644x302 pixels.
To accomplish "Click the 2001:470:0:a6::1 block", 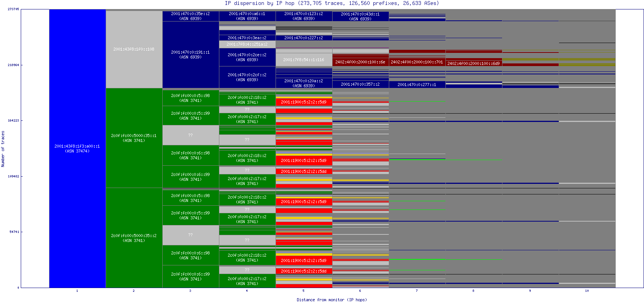I will tap(247, 16).
